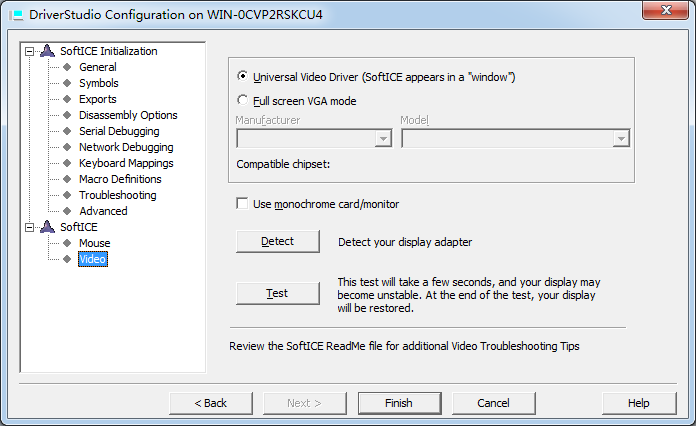Viewport: 696px width, 426px height.
Task: Click the diamond icon next to Video
Action: click(67, 259)
